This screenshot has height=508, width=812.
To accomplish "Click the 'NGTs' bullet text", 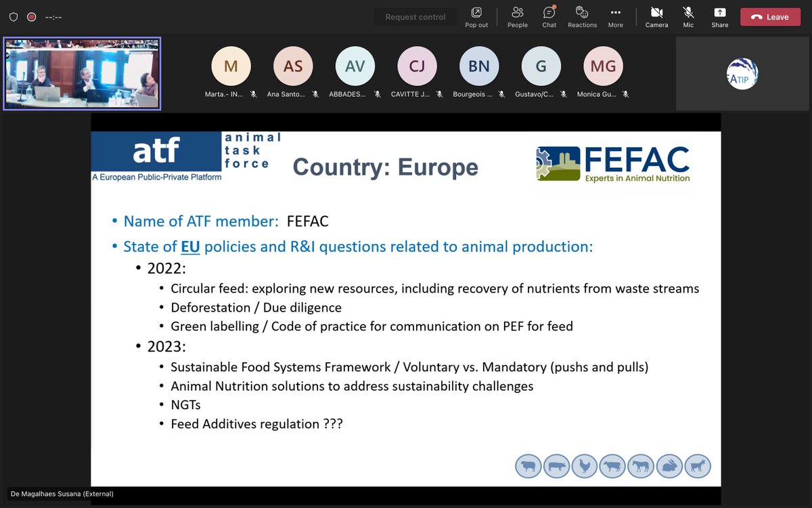I will [x=187, y=405].
